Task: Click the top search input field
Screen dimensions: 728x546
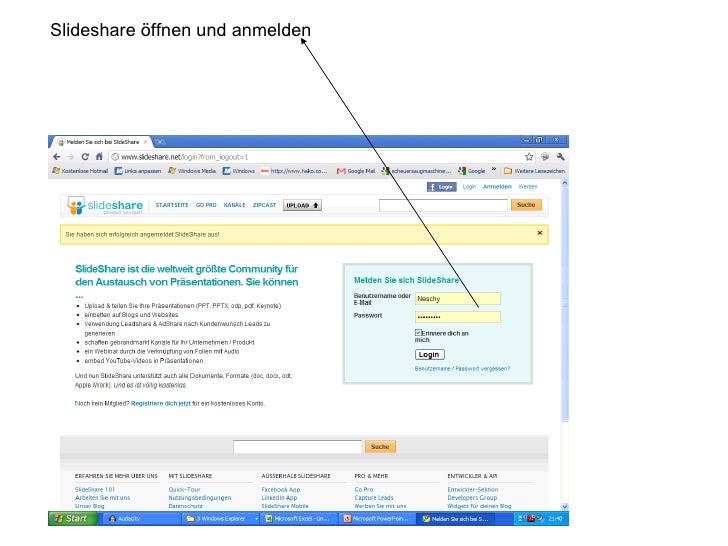Action: click(443, 205)
